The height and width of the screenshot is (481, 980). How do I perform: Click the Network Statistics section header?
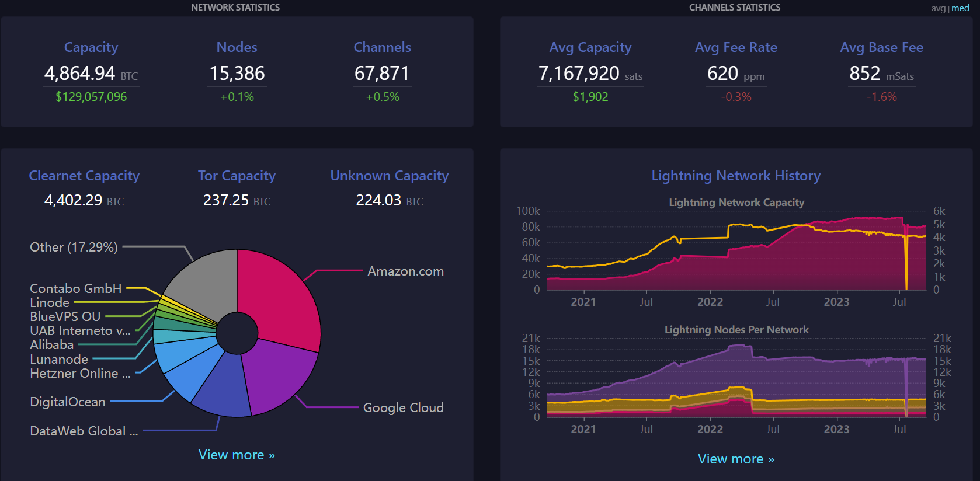coord(235,8)
